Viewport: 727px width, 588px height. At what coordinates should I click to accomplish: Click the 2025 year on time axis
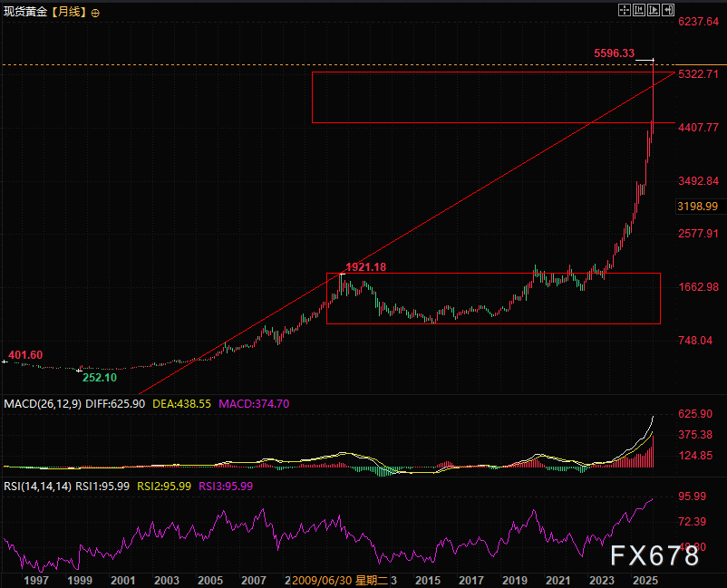pyautogui.click(x=645, y=580)
